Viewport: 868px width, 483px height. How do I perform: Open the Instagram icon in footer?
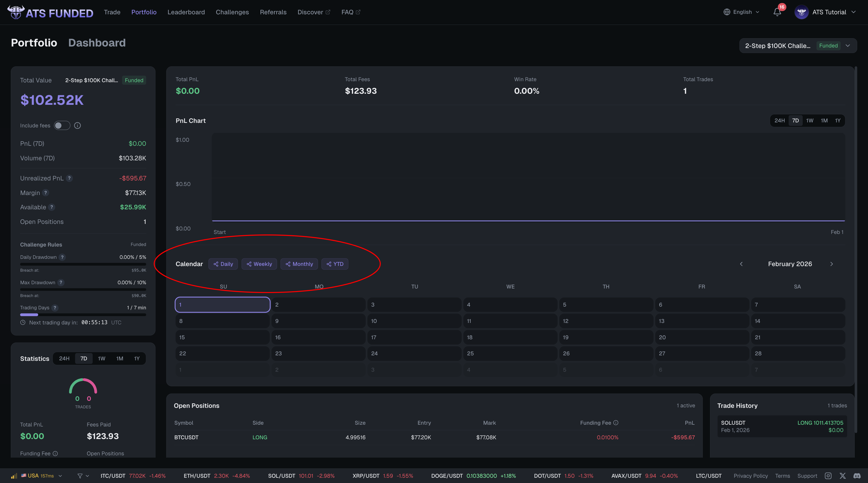pyautogui.click(x=828, y=475)
